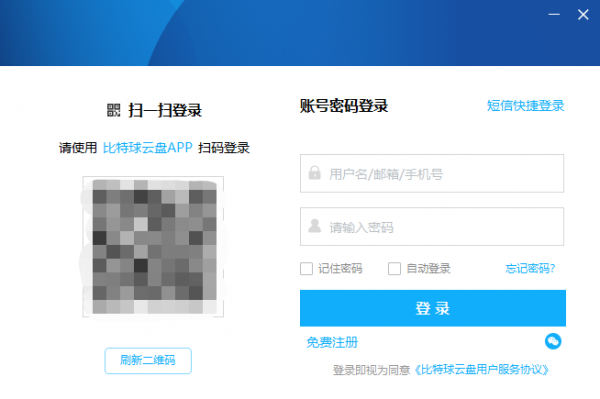Close the login window
The width and height of the screenshot is (600, 399).
tap(583, 15)
